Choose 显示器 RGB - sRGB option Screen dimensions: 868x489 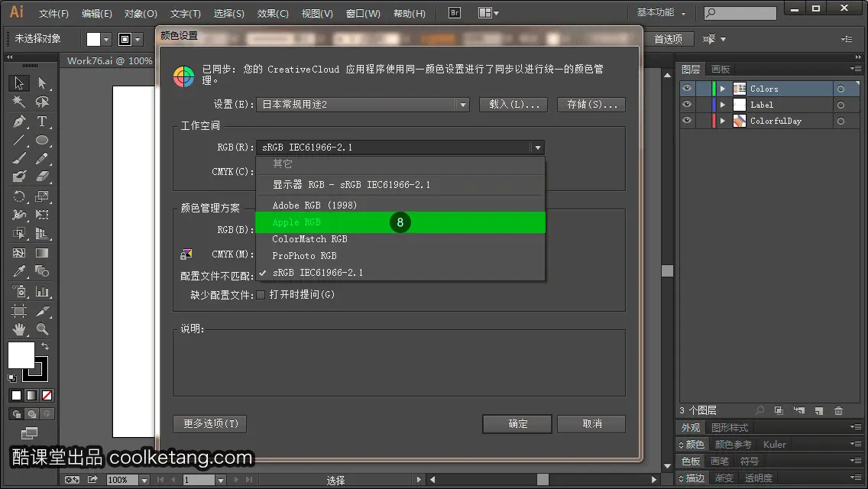click(400, 185)
